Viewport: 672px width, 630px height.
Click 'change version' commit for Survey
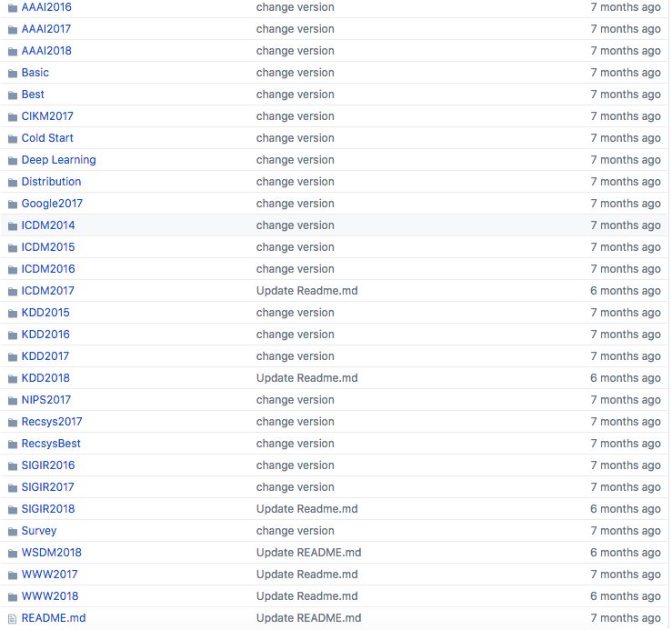(296, 532)
